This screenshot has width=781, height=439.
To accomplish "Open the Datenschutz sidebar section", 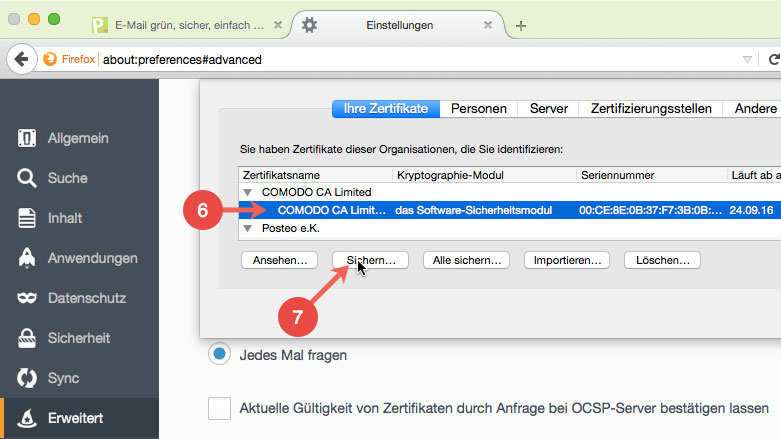I will coord(80,298).
